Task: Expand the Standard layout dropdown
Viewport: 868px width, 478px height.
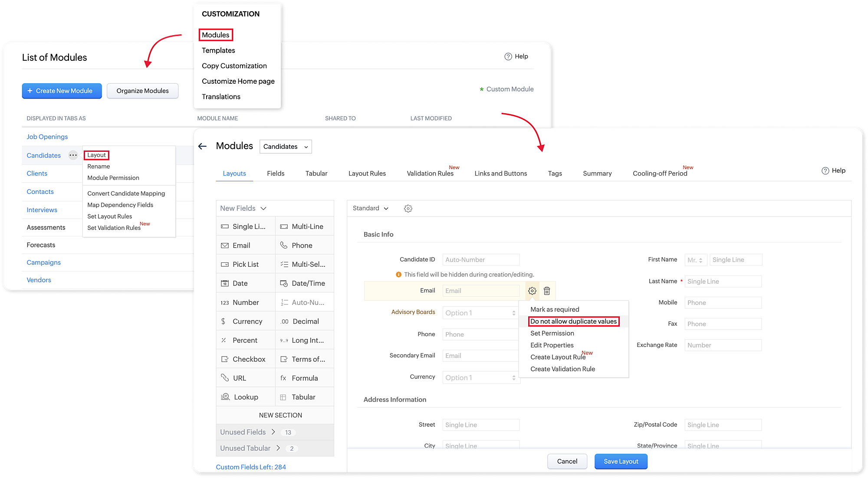Action: (370, 208)
